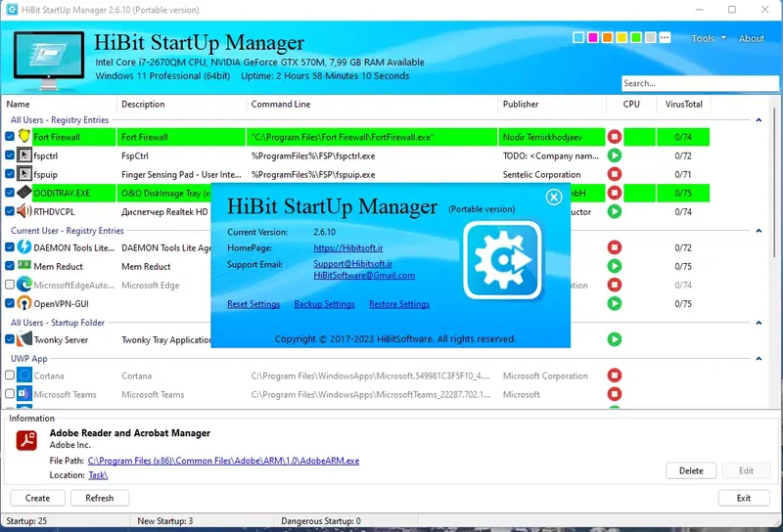Open the About menu item
This screenshot has width=783, height=532.
point(752,38)
